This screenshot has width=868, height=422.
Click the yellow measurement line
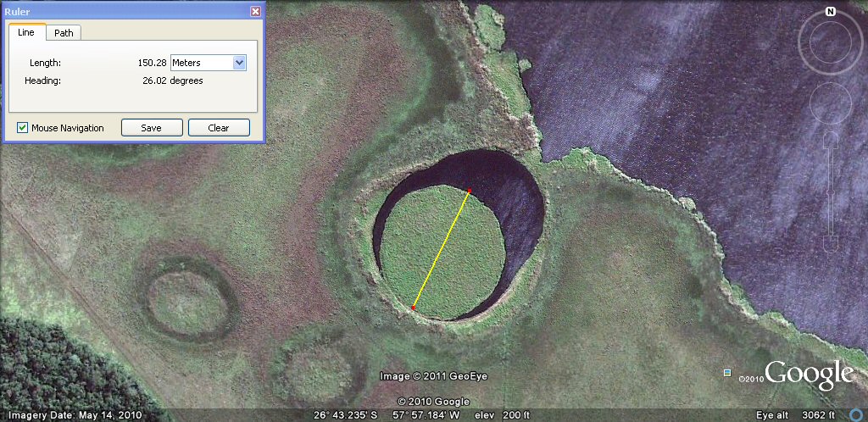441,249
